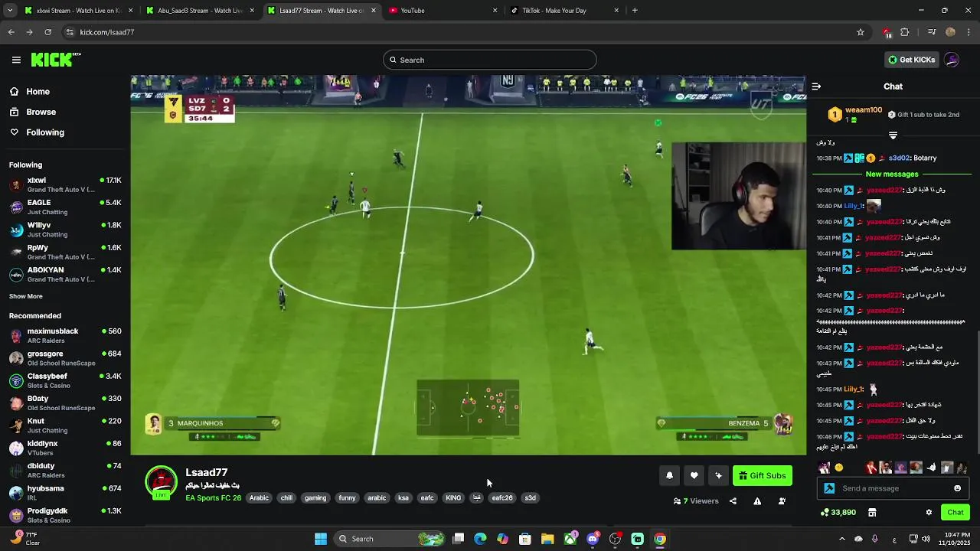Toggle follow heart button
This screenshot has width=980, height=551.
point(694,476)
